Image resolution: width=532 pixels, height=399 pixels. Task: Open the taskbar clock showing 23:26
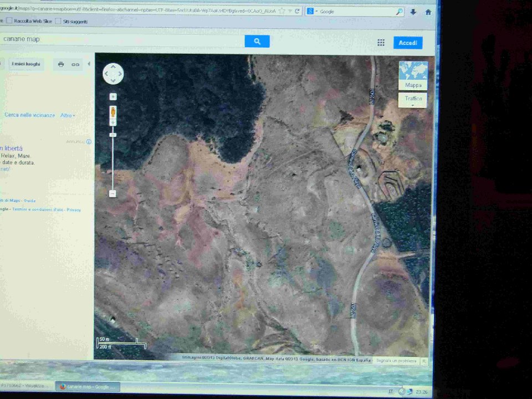pyautogui.click(x=422, y=392)
